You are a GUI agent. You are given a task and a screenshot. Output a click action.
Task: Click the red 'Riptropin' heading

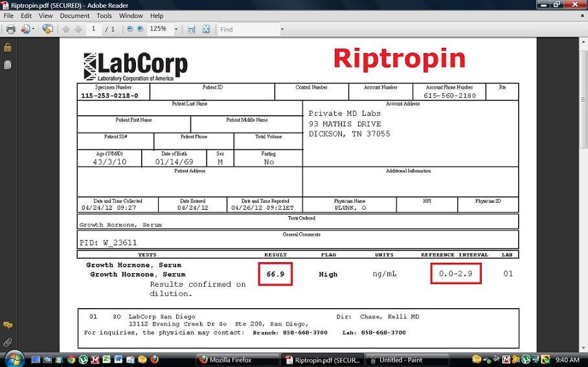[x=400, y=59]
